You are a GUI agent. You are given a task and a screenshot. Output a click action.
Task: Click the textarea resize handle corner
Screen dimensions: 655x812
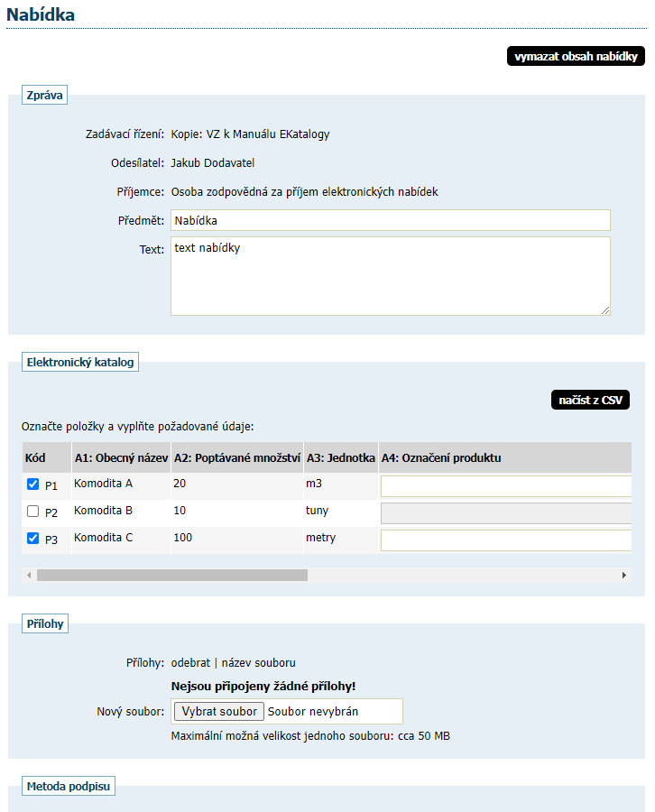pyautogui.click(x=605, y=309)
